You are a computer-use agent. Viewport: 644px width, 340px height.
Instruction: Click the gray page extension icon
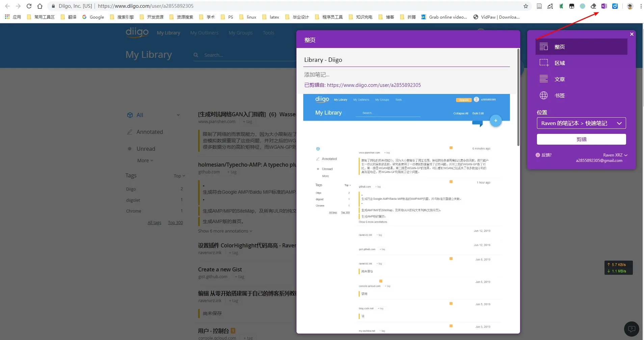pos(539,6)
